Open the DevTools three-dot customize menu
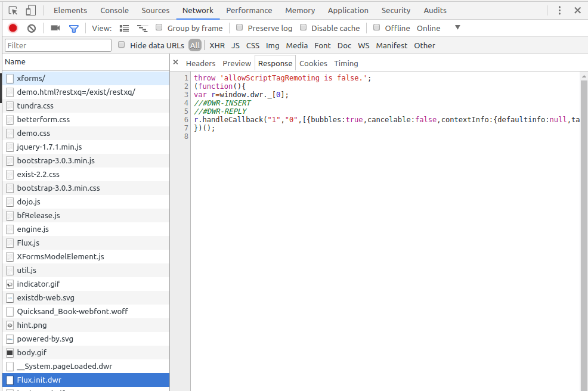The height and width of the screenshot is (391, 588). click(559, 11)
